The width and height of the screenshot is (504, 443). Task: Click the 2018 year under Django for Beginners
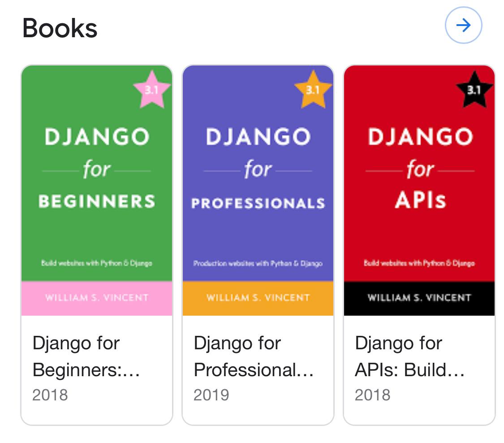[x=50, y=395]
